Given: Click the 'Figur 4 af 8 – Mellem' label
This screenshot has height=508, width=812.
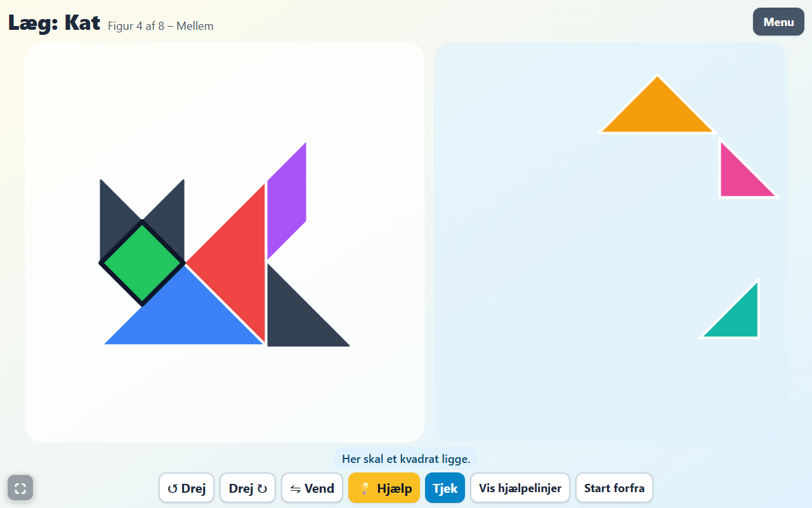Looking at the screenshot, I should [160, 26].
